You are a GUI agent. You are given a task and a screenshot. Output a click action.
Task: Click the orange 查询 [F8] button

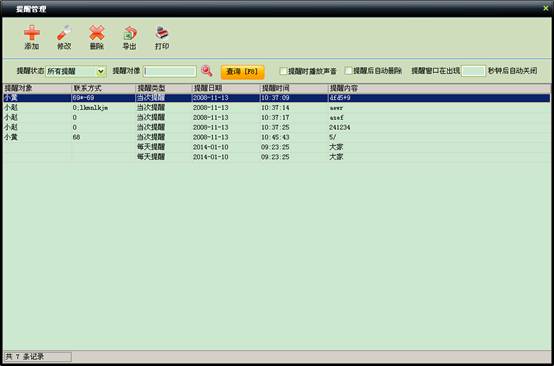coord(242,72)
